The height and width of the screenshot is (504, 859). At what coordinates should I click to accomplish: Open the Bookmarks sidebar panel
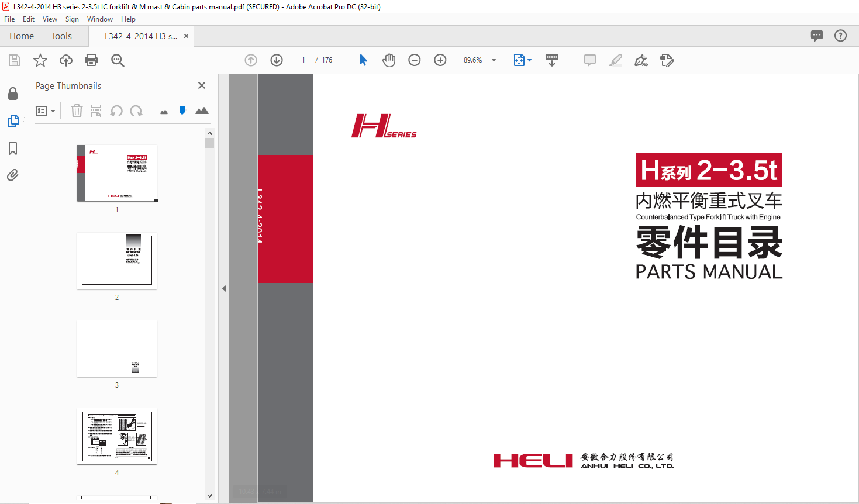coord(13,149)
